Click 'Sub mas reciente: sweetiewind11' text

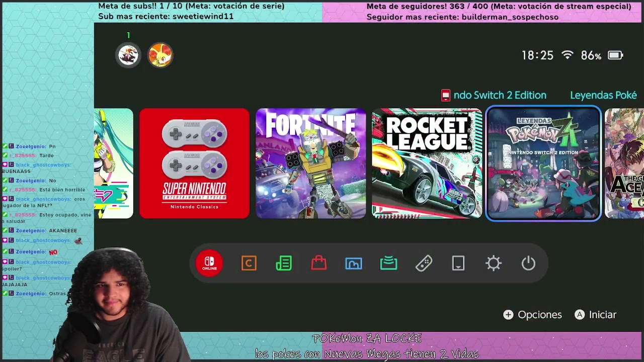(x=166, y=17)
